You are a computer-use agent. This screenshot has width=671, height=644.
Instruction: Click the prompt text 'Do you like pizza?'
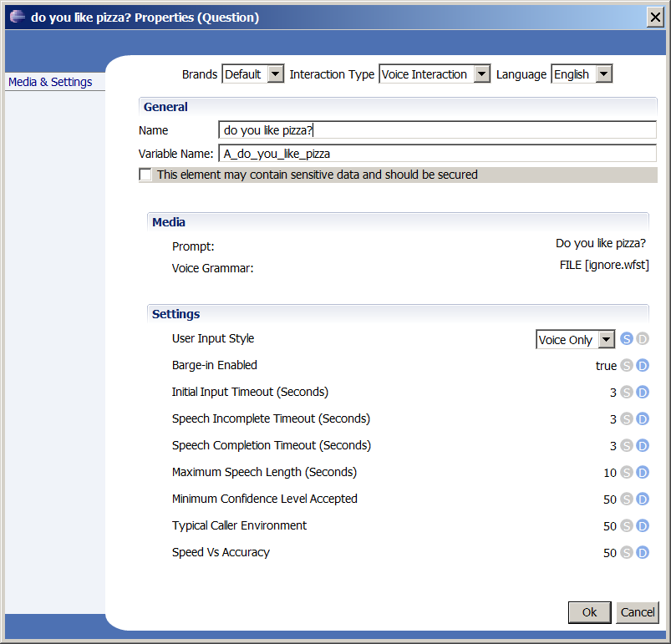click(x=601, y=243)
